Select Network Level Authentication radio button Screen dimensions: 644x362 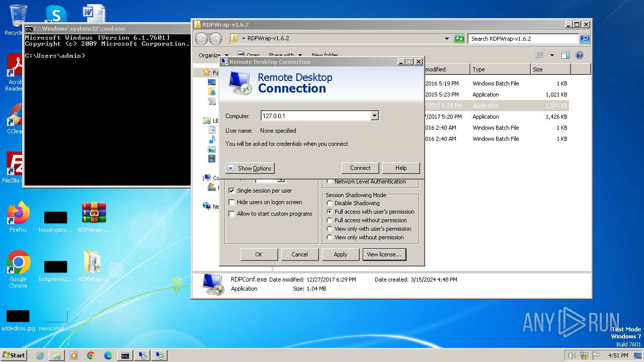pos(330,182)
